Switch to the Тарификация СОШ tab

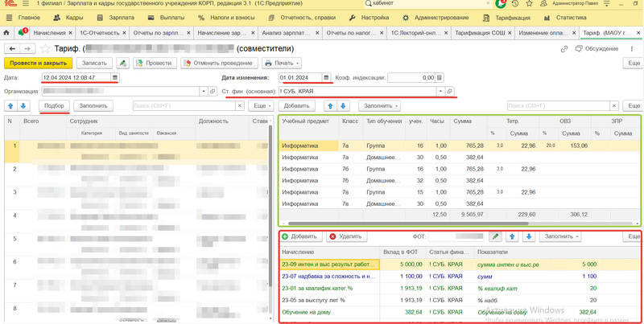[x=481, y=33]
